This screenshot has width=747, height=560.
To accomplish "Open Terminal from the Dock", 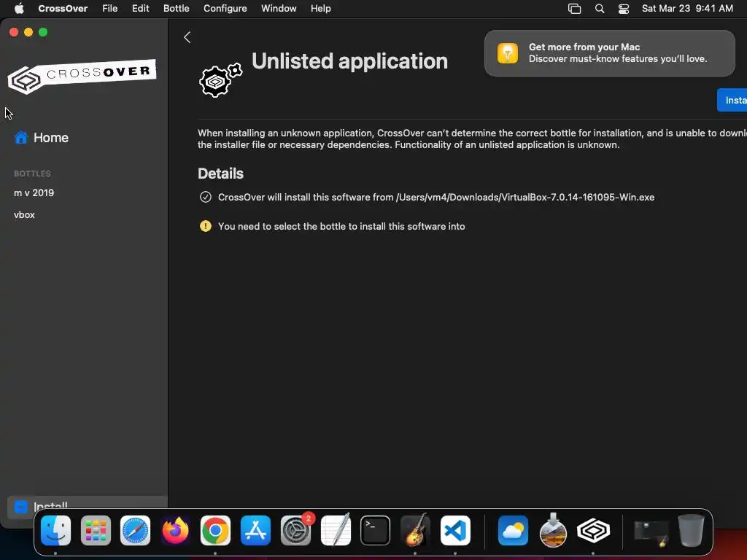I will (x=376, y=531).
